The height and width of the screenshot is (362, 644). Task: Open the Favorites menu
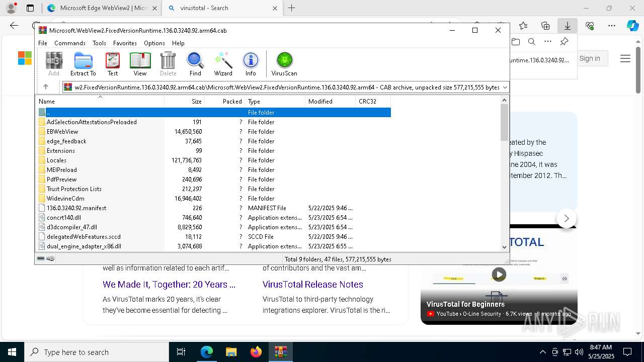tap(125, 43)
